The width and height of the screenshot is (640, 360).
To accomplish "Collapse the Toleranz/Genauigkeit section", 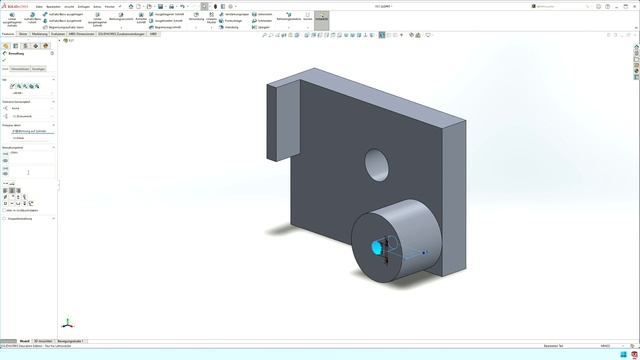I will pyautogui.click(x=53, y=102).
